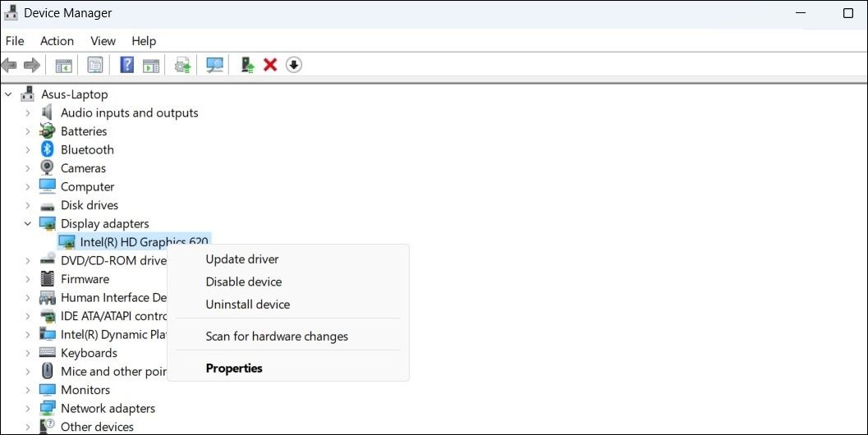Open the Help menu
Screen dimensions: 868x435
click(x=144, y=41)
